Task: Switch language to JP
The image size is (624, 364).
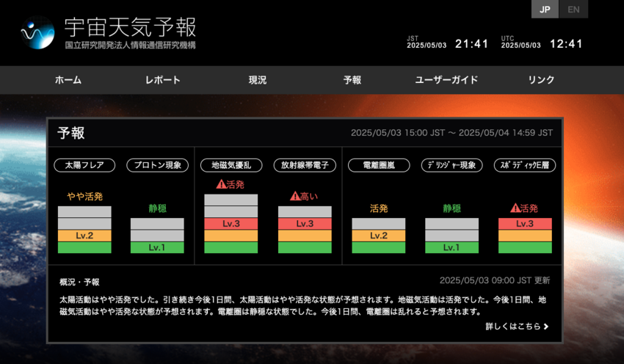Action: (545, 9)
